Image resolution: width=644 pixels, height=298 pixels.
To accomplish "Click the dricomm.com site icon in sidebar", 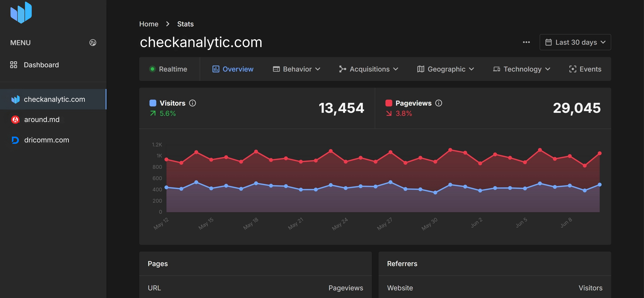I will click(15, 140).
